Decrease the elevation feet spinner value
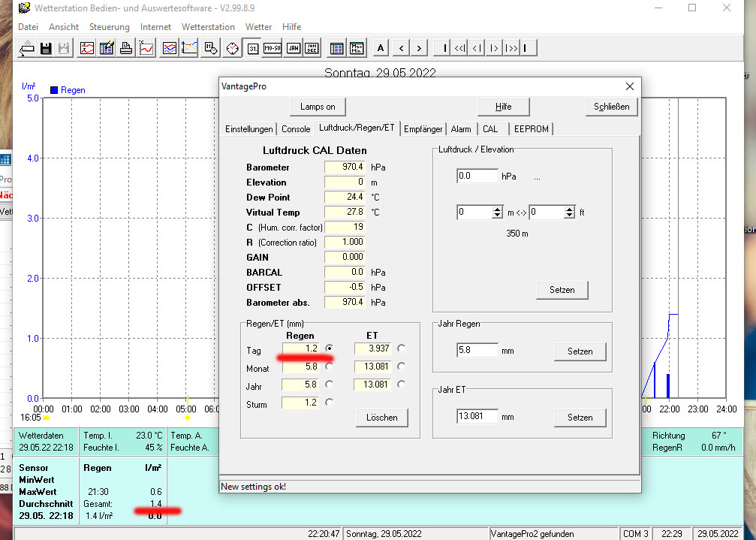 [x=569, y=216]
